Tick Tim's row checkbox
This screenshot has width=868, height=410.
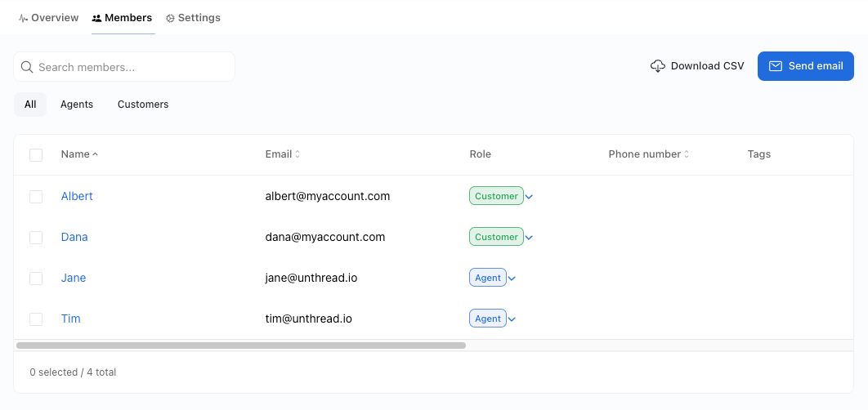pyautogui.click(x=36, y=319)
